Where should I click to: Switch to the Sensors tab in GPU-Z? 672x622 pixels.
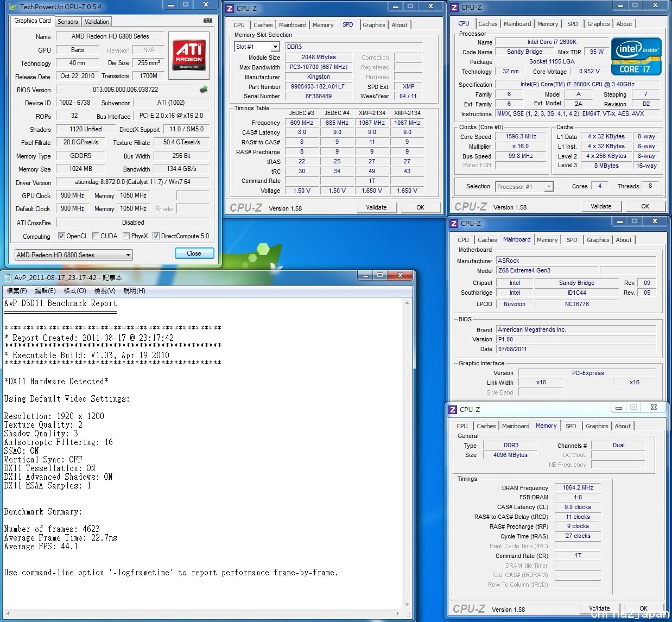coord(68,22)
